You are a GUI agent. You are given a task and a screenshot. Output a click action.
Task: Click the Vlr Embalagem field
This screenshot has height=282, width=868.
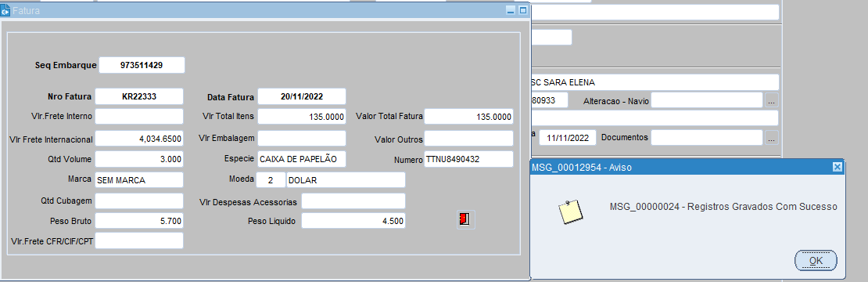coord(302,139)
